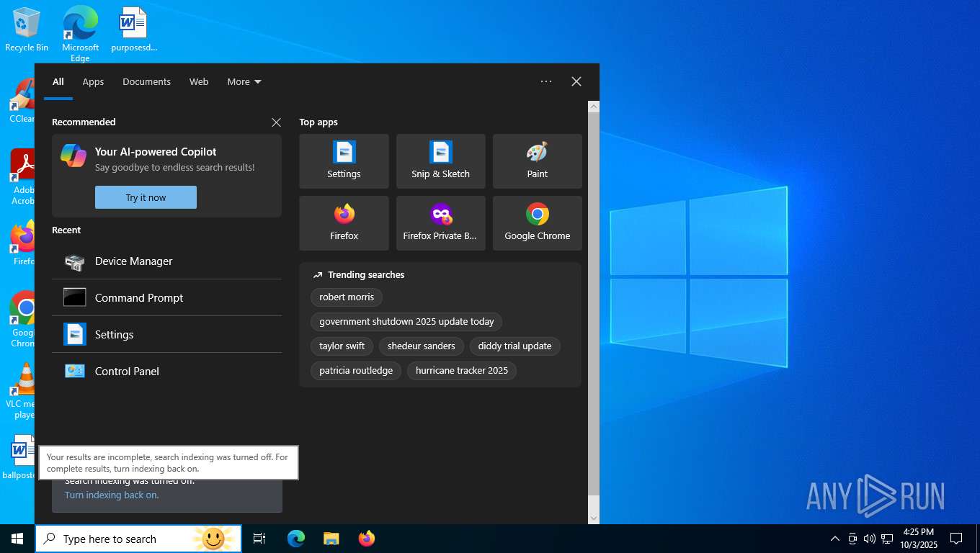Switch to the All tab
980x553 pixels.
[58, 82]
